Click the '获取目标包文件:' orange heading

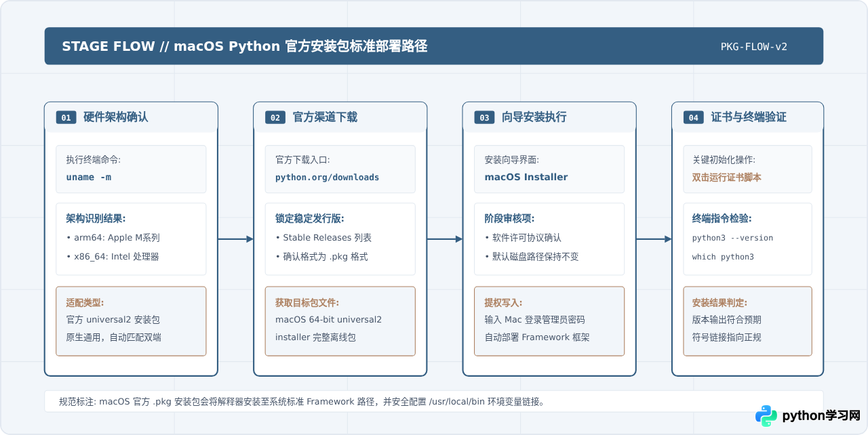[307, 303]
